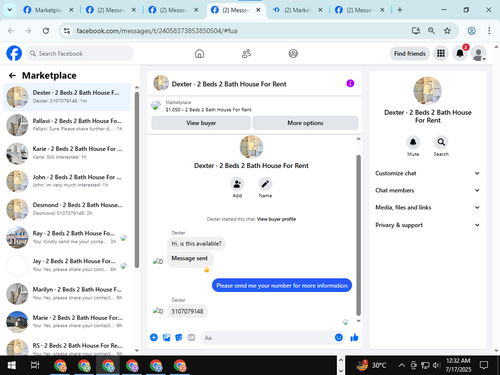
Task: Switch to third Messenger browser tab
Action: pos(173,10)
